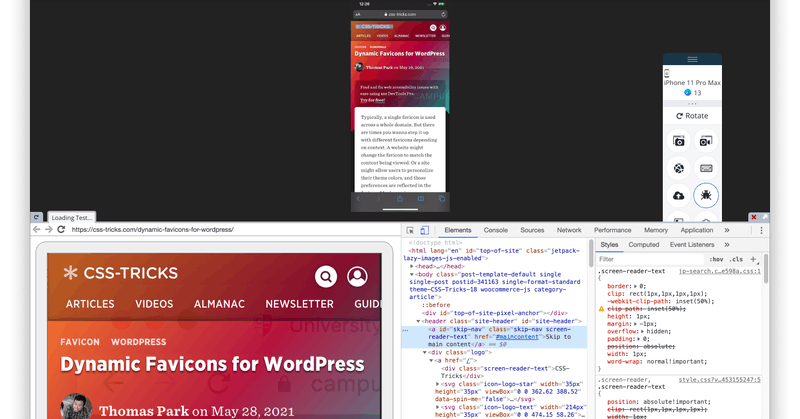Open the Memory tab

pyautogui.click(x=656, y=230)
